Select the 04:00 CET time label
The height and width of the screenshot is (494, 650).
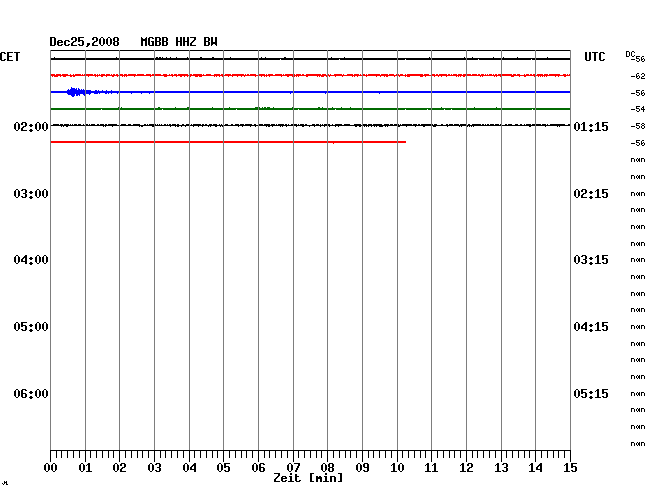[31, 260]
